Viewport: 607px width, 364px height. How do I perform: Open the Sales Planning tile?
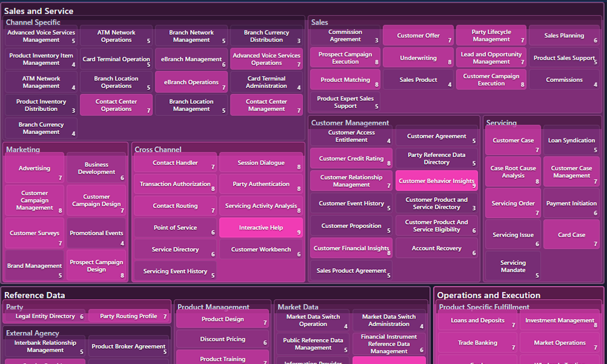pyautogui.click(x=565, y=36)
